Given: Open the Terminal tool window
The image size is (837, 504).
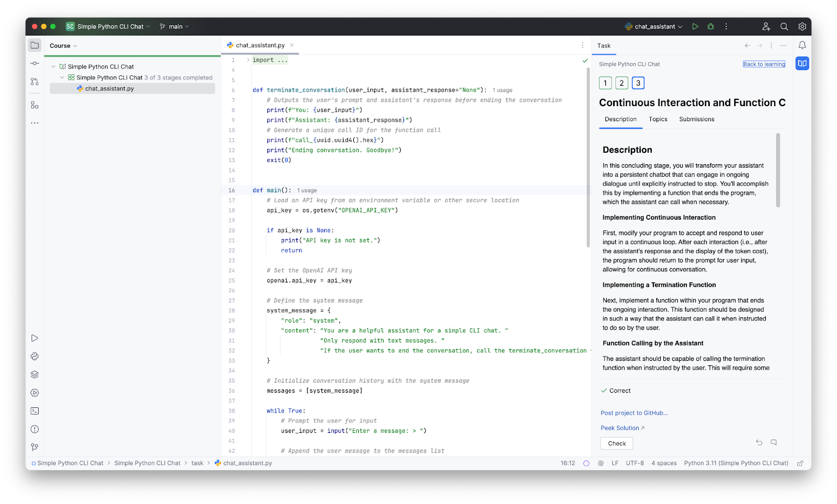Looking at the screenshot, I should [35, 411].
